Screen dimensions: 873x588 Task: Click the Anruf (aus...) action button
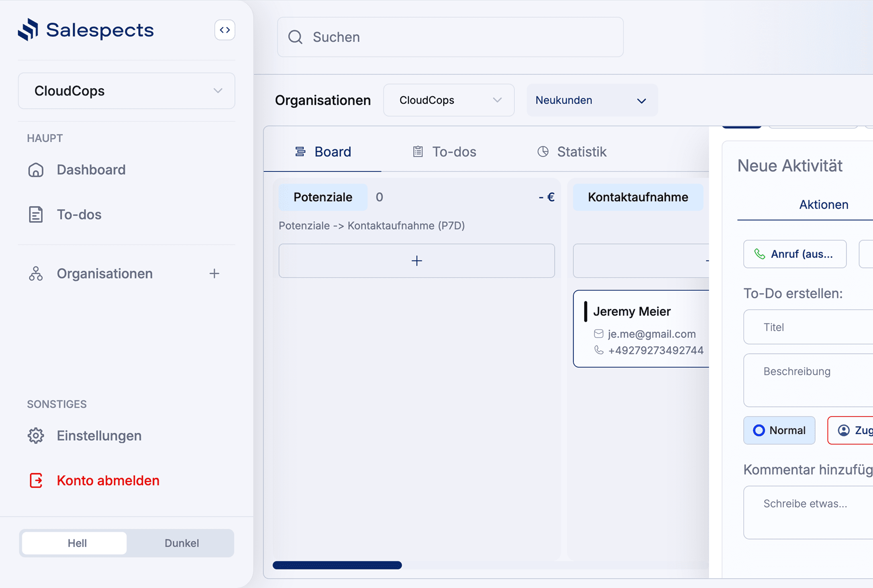tap(794, 254)
